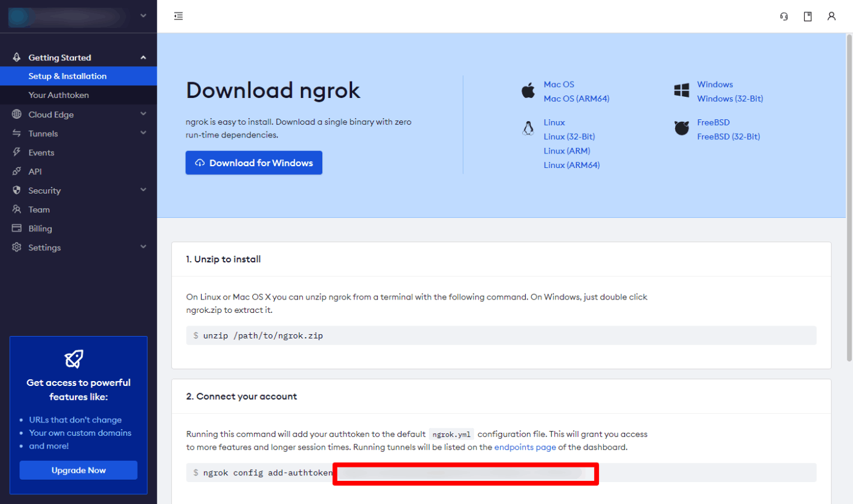Click the Upgrade Now button
This screenshot has width=853, height=504.
tap(79, 470)
